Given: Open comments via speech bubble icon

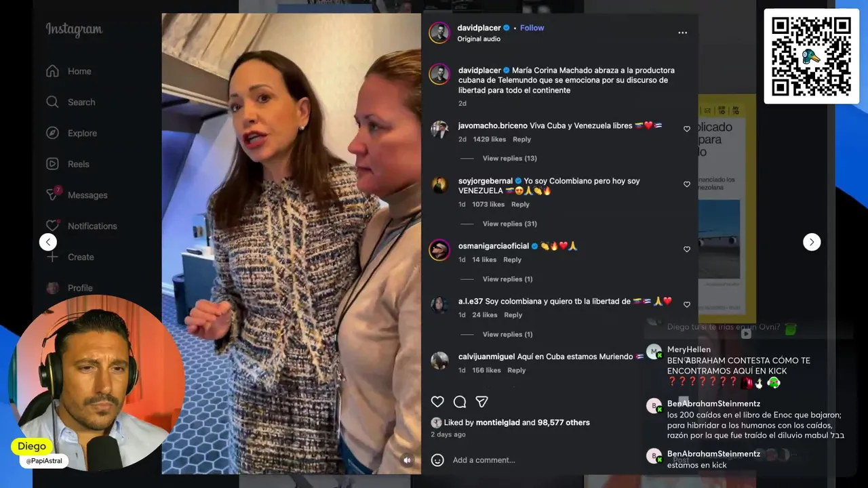Looking at the screenshot, I should tap(460, 402).
